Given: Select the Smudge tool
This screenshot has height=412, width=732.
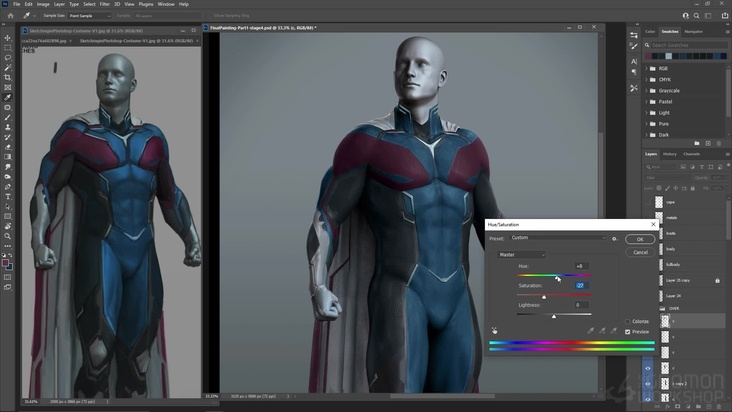Looking at the screenshot, I should [x=7, y=167].
